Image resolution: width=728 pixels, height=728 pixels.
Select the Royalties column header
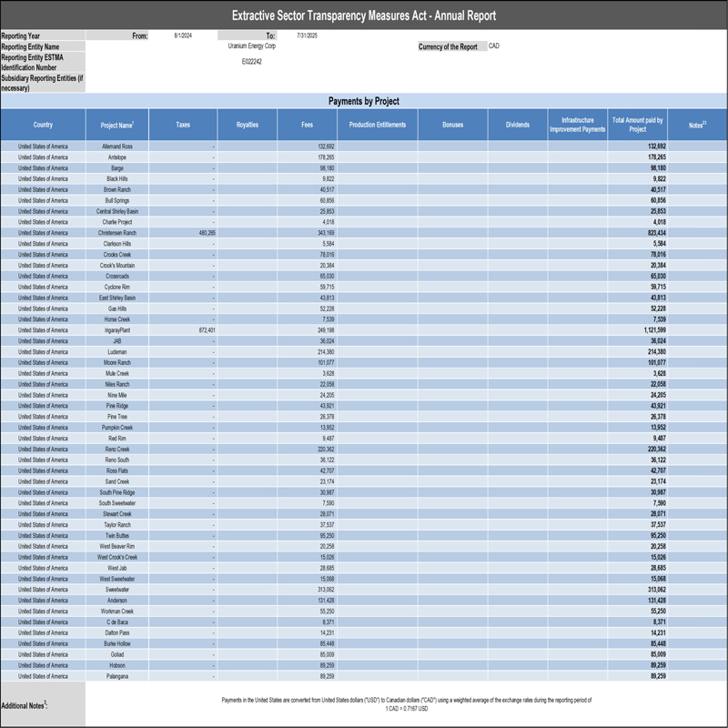(x=247, y=125)
